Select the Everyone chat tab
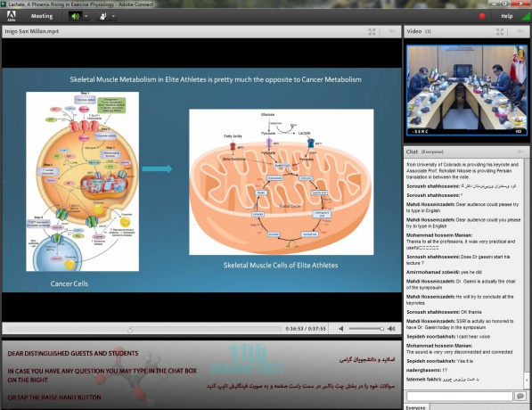The width and height of the screenshot is (532, 410). (x=416, y=407)
